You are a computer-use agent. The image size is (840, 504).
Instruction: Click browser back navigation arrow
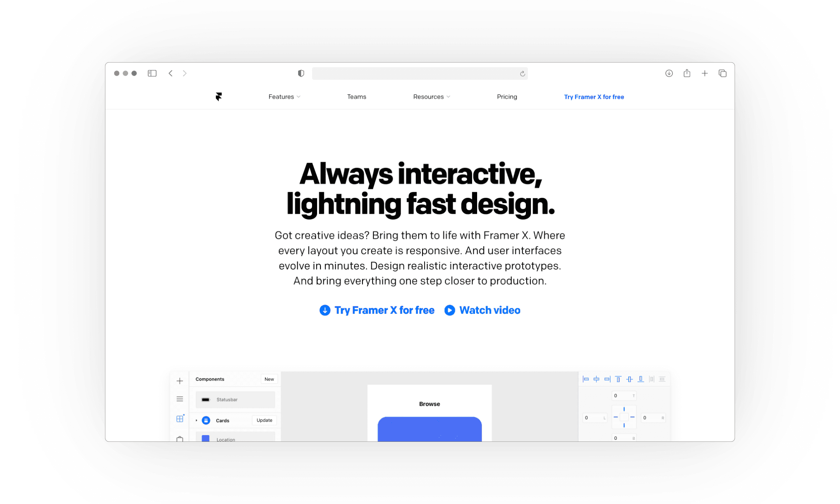171,73
